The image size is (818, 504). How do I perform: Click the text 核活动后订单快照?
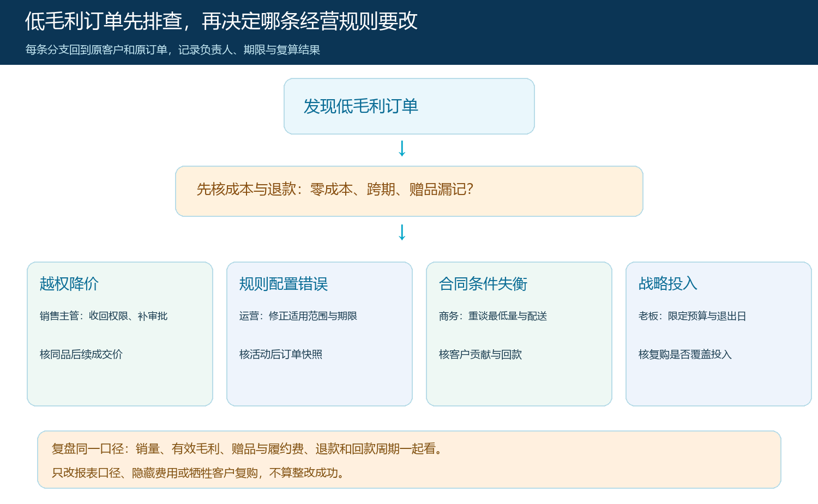click(x=281, y=355)
